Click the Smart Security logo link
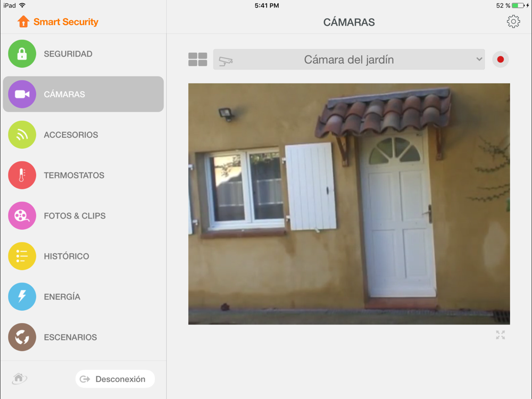 [x=57, y=22]
